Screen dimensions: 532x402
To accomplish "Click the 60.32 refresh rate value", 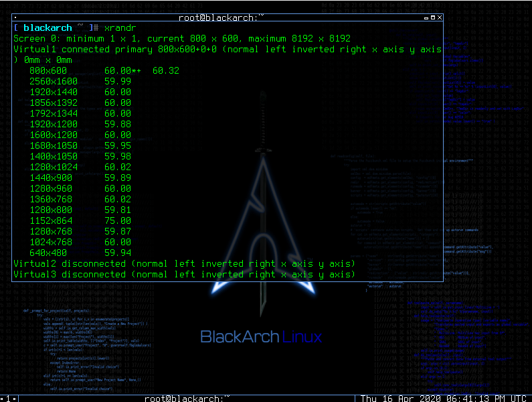I will click(x=165, y=70).
